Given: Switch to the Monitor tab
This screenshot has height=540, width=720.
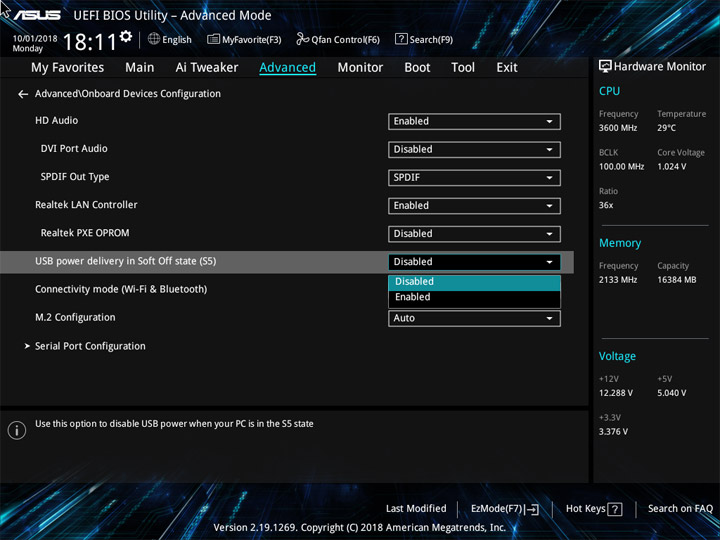Looking at the screenshot, I should click(x=360, y=68).
